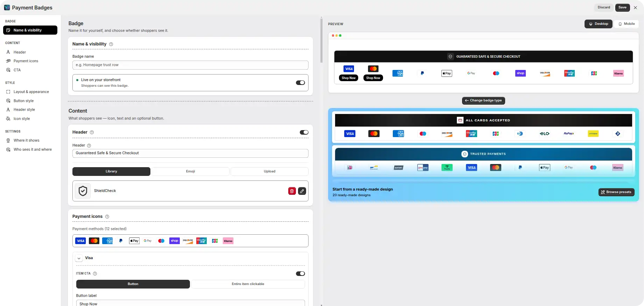Image resolution: width=644 pixels, height=306 pixels.
Task: Open Layout & appearance in sidebar
Action: [x=31, y=92]
